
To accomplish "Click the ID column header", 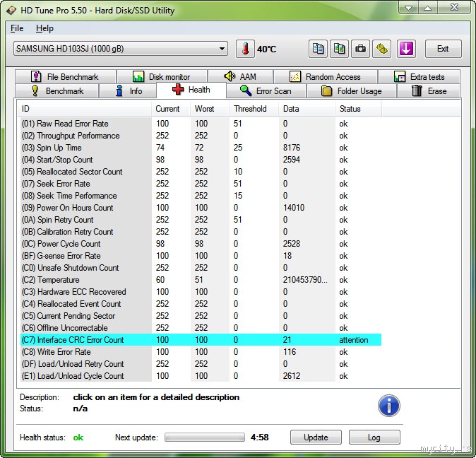I will coord(84,109).
